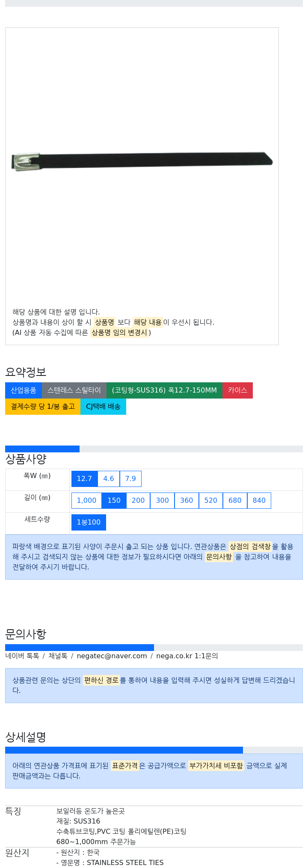308x868 pixels.
Task: Click the 스텐레스 스틸타이 tag
Action: tap(74, 390)
